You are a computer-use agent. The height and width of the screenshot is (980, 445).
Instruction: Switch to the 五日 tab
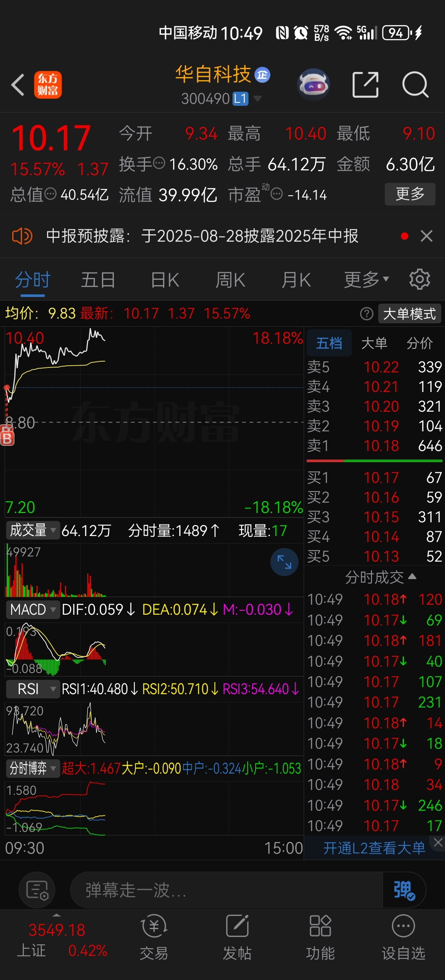coord(98,280)
